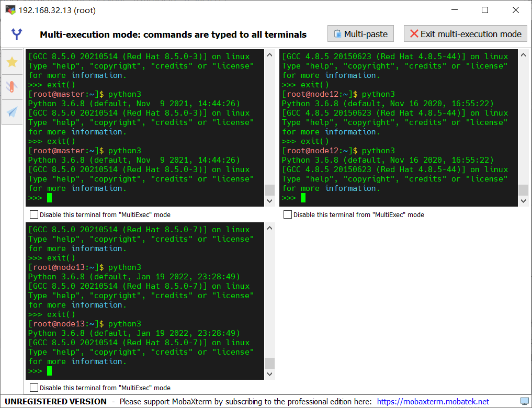Click the clipboard icon on the Multi-paste button

337,34
